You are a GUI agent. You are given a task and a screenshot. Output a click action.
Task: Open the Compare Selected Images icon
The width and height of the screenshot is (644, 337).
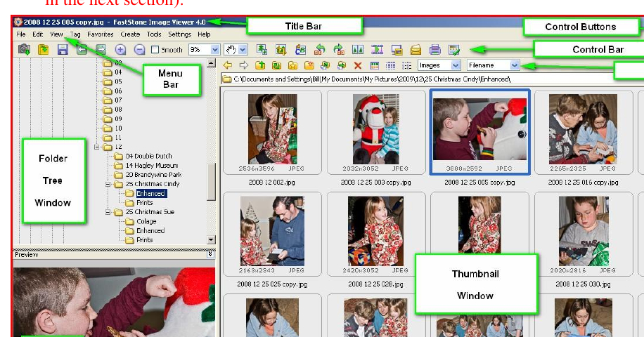(358, 50)
